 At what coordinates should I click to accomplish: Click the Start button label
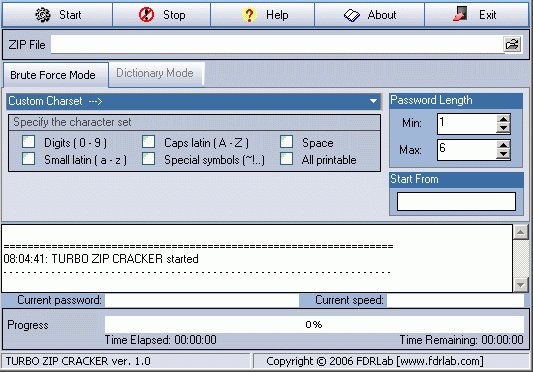pyautogui.click(x=70, y=15)
